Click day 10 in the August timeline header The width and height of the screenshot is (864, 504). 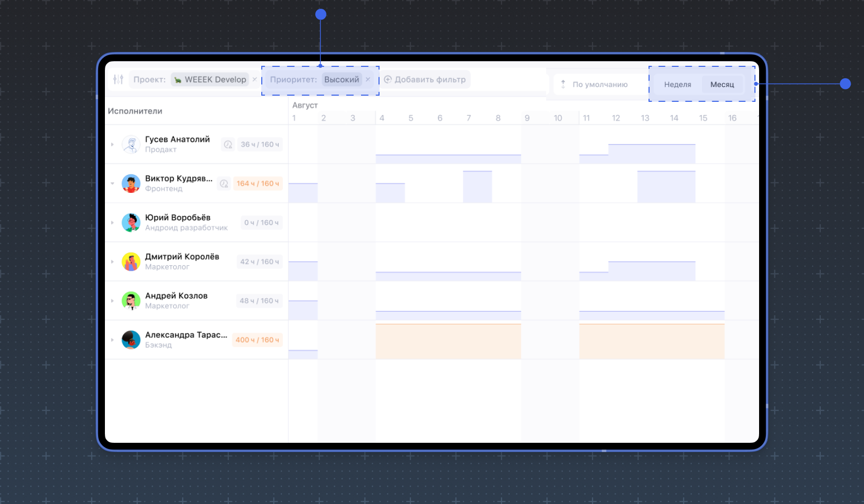tap(557, 118)
